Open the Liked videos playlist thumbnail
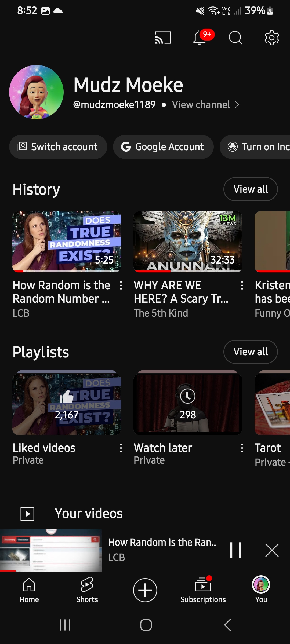 tap(67, 404)
